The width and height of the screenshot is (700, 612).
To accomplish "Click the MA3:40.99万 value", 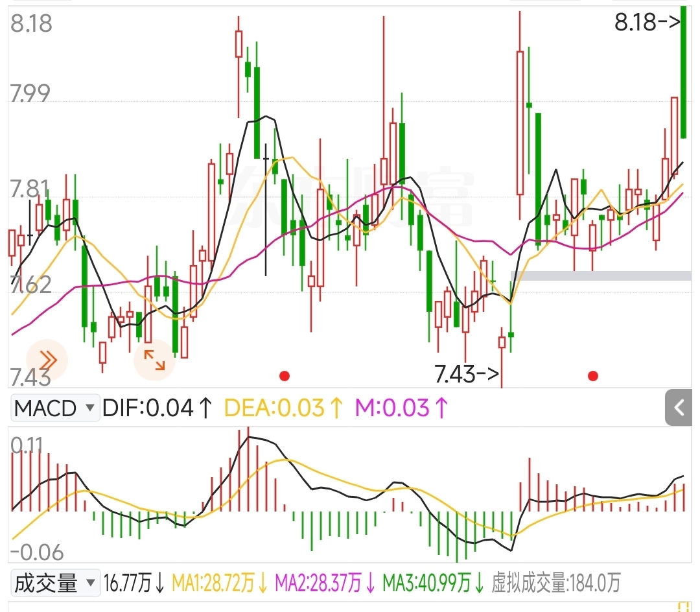I will [x=434, y=583].
